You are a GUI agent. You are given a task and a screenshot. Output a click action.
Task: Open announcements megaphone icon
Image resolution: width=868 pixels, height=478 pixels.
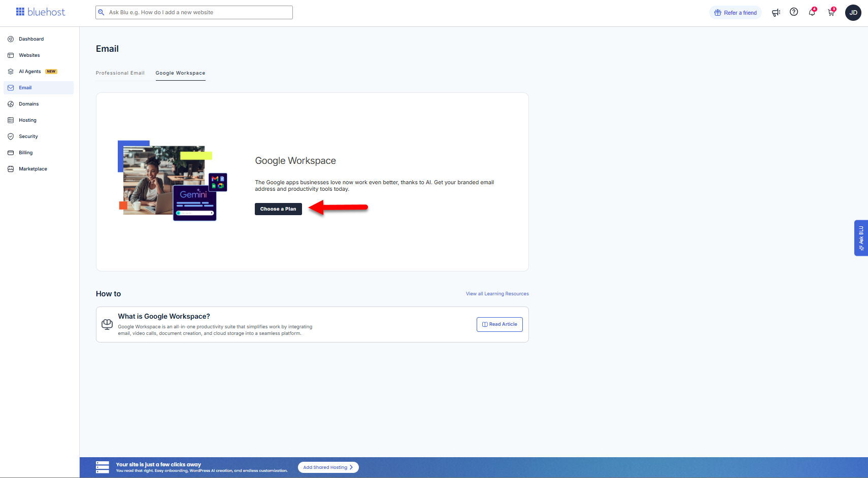coord(776,13)
